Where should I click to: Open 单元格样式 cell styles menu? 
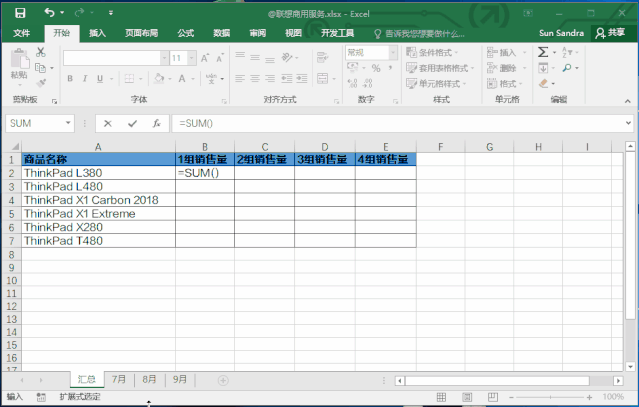pos(436,84)
